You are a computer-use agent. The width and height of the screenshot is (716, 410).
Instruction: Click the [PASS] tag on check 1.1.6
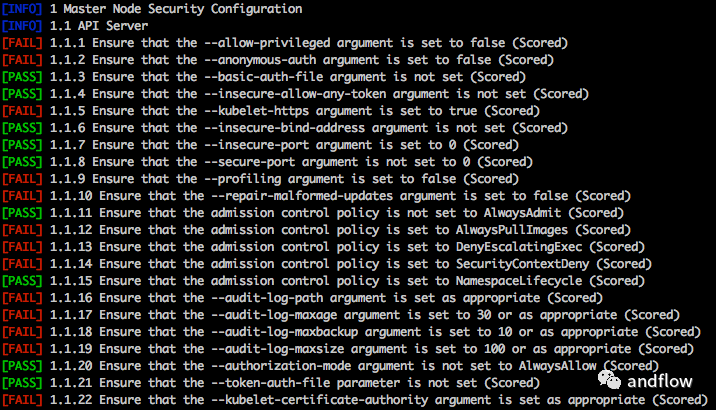[x=22, y=128]
